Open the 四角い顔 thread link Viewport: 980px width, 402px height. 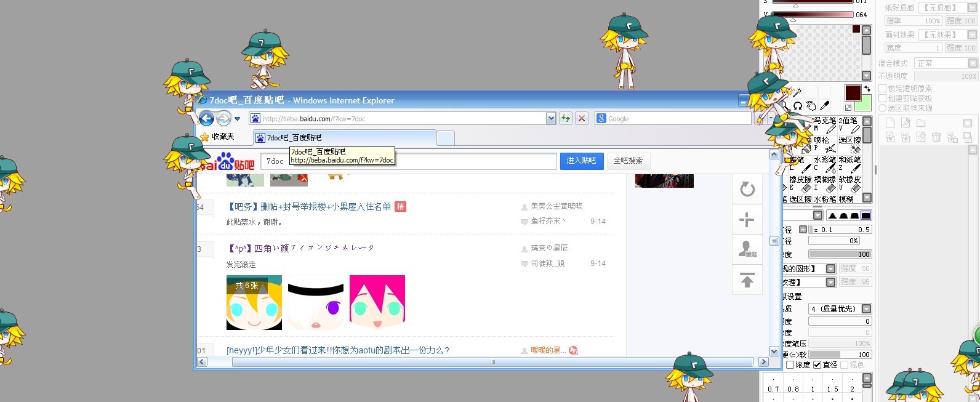(x=300, y=248)
